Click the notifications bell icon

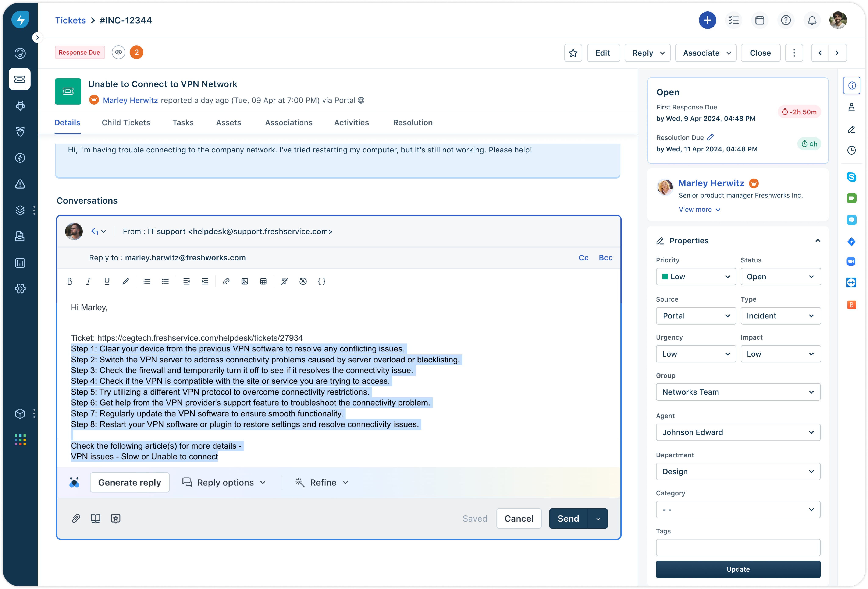pos(812,20)
